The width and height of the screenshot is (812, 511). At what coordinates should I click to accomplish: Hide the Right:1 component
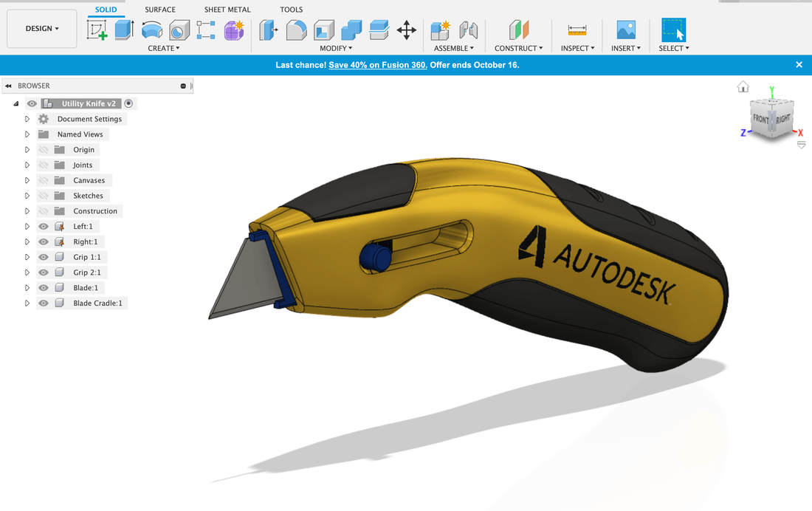(44, 241)
